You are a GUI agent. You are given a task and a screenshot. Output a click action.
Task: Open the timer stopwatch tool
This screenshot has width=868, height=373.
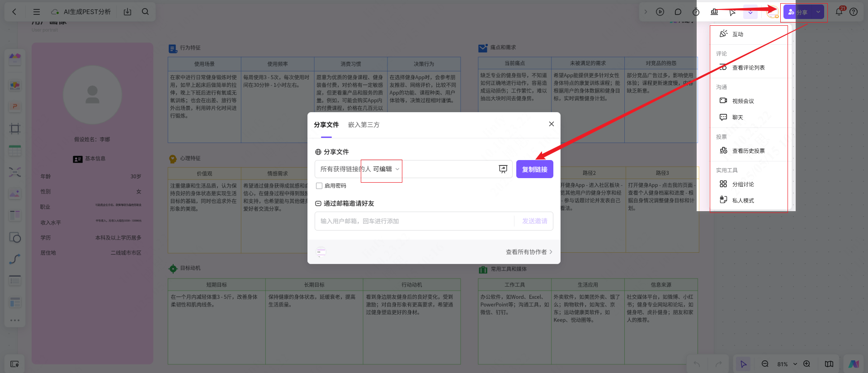[x=696, y=12]
